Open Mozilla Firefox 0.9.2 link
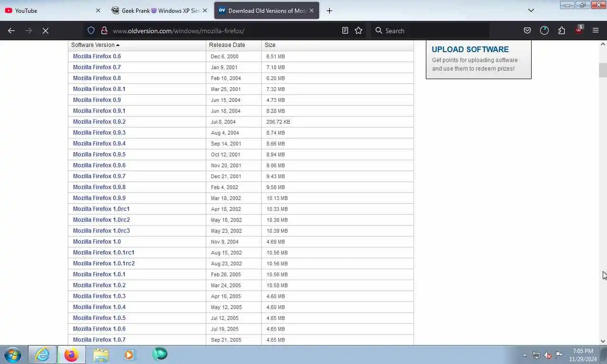This screenshot has height=364, width=607. (x=99, y=122)
